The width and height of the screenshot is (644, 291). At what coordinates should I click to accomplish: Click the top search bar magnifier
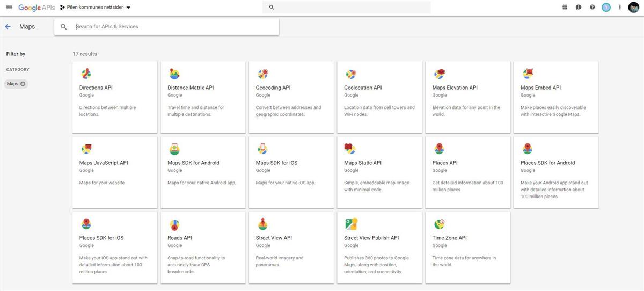tap(272, 8)
